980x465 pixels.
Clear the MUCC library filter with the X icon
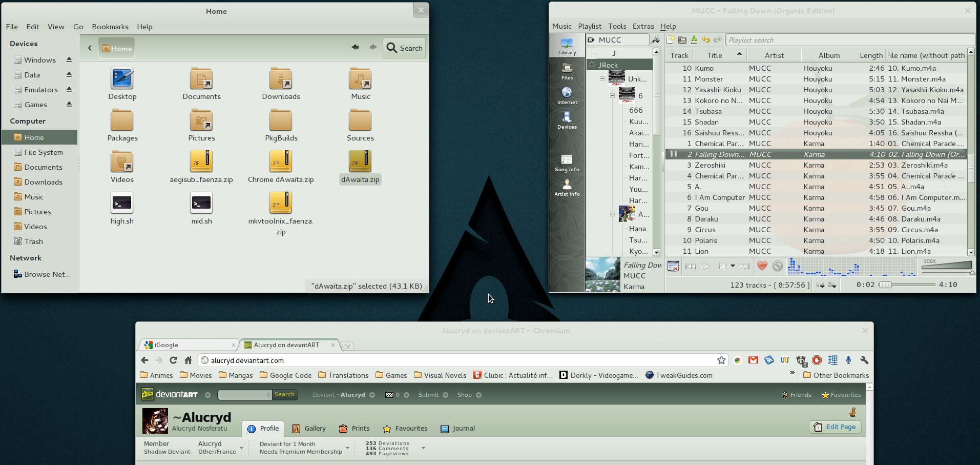(x=591, y=39)
